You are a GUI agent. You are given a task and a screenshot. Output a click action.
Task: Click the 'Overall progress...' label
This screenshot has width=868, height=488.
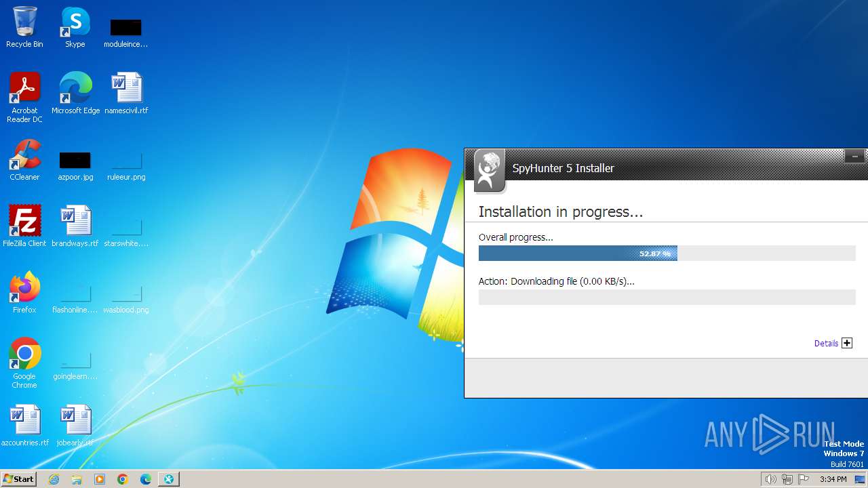516,237
